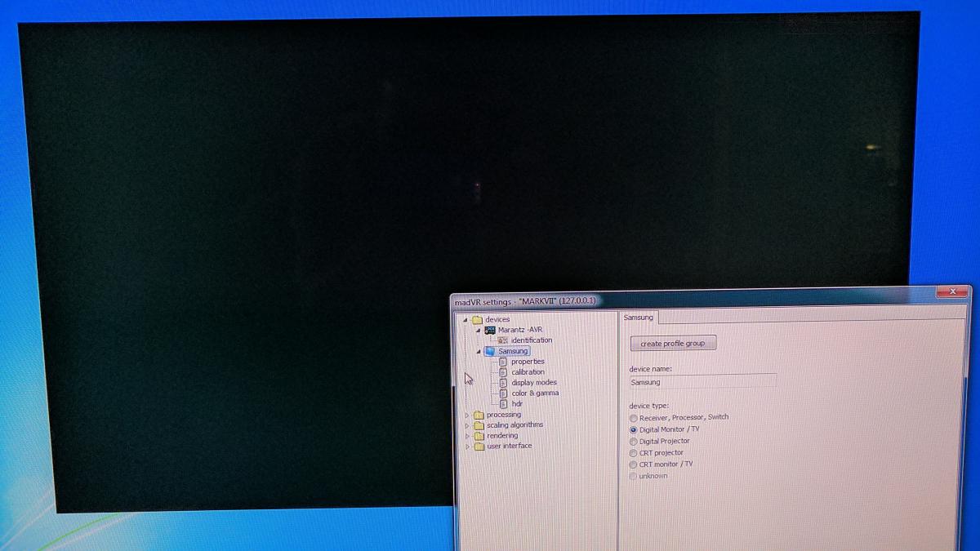Screen dimensions: 980x551
Task: Close the madVR settings window
Action: point(951,291)
